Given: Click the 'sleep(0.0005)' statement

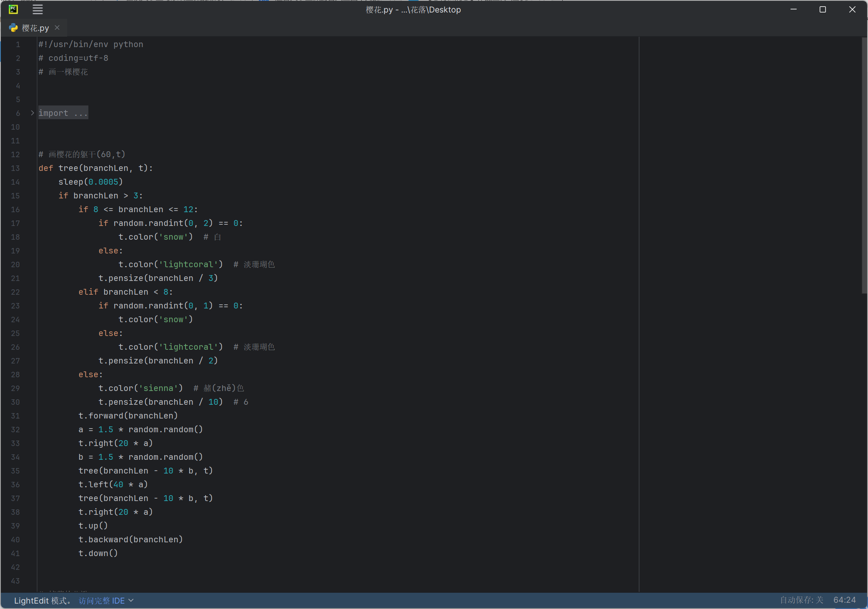Looking at the screenshot, I should 90,182.
